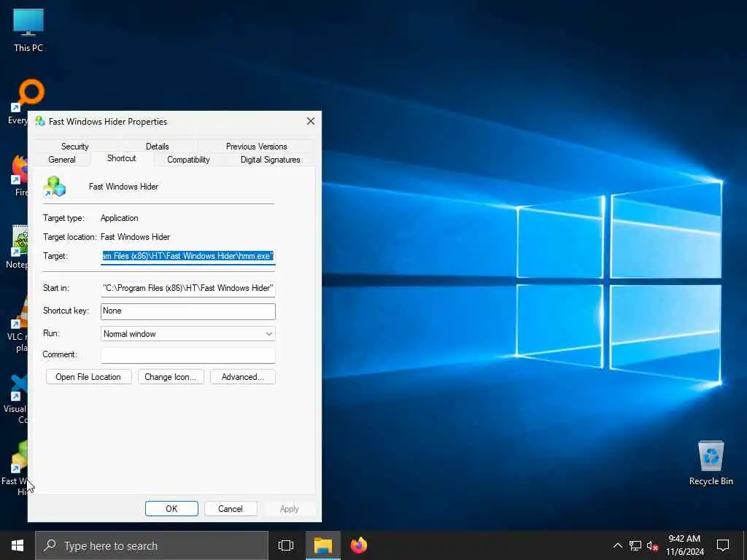
Task: Click the Cancel button
Action: 231,508
